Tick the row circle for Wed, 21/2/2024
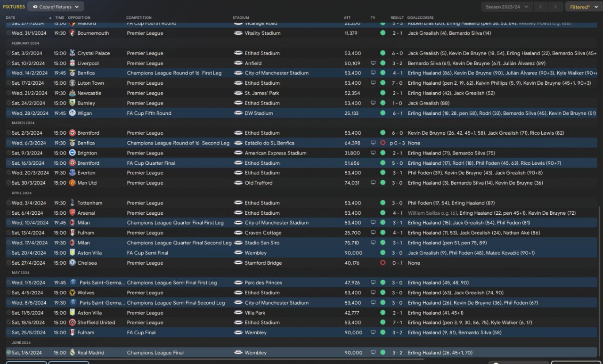Image resolution: width=603 pixels, height=364 pixels. point(8,93)
